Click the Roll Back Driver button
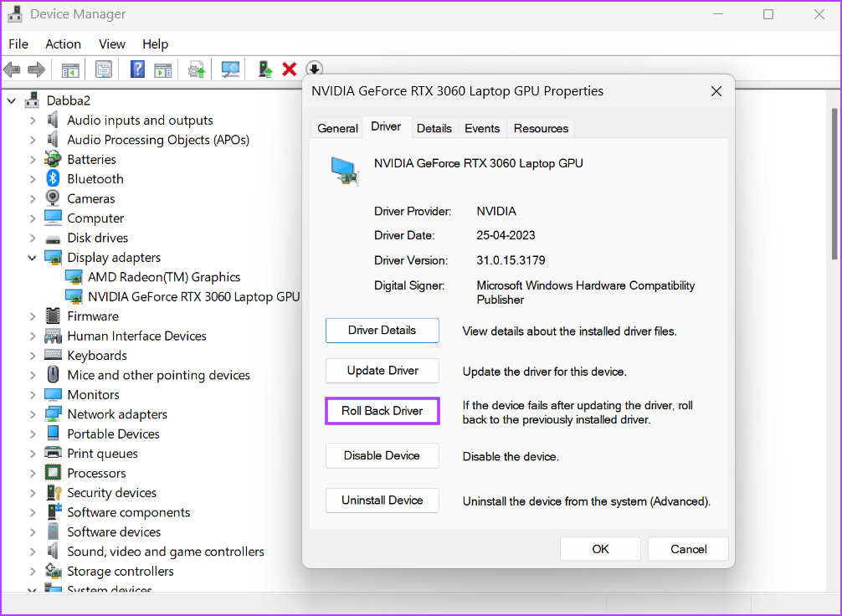 pyautogui.click(x=382, y=411)
